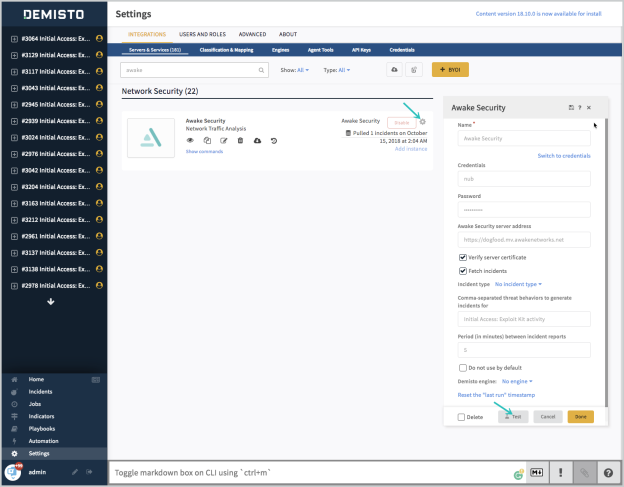Click the edit pencil next to admin
Viewport: 624px width, 487px height.
75,472
